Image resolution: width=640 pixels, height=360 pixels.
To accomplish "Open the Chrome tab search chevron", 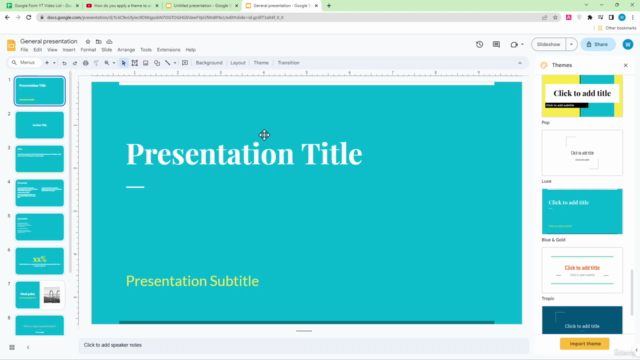I will click(586, 5).
